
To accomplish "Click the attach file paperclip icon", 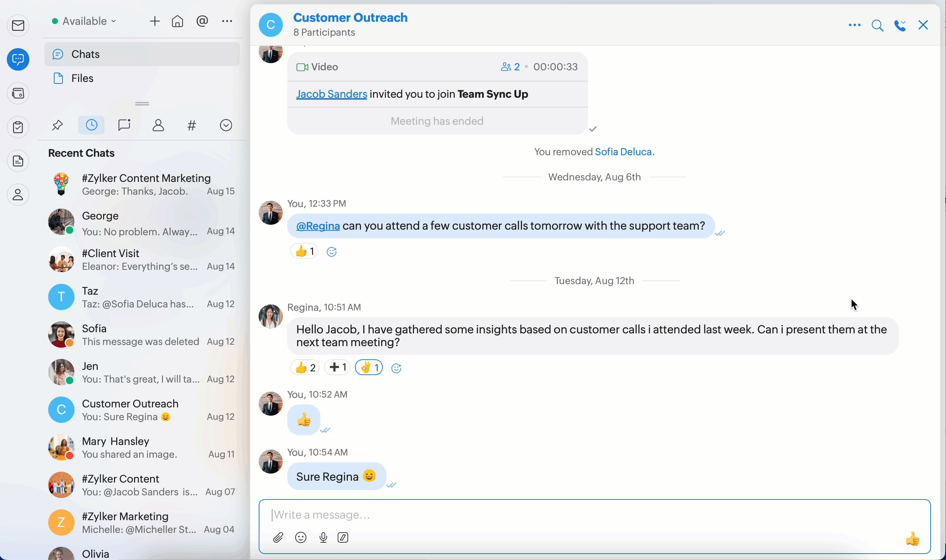I will [x=278, y=537].
